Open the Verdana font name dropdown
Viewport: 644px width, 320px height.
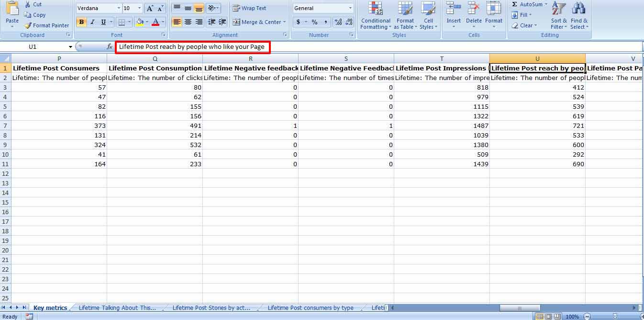(119, 8)
